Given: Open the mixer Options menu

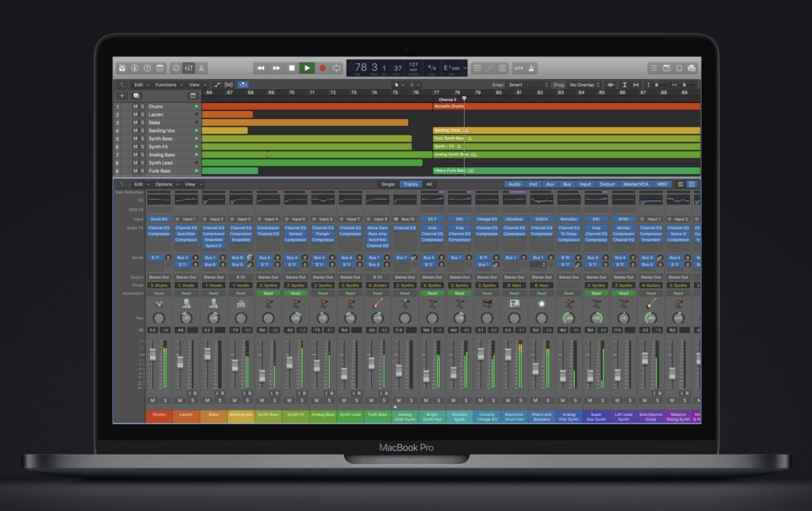Looking at the screenshot, I should click(x=166, y=184).
